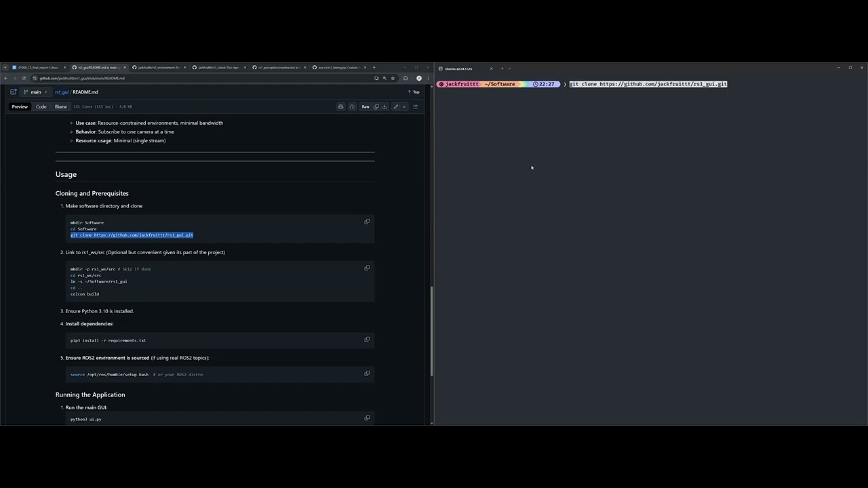The width and height of the screenshot is (868, 488).
Task: Switch to the rs1_perception readme tab
Action: tap(278, 67)
